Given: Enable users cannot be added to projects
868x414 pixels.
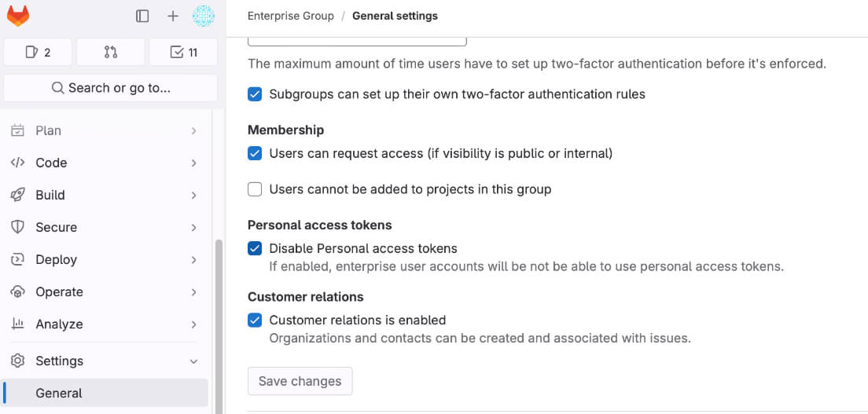Looking at the screenshot, I should tap(255, 189).
